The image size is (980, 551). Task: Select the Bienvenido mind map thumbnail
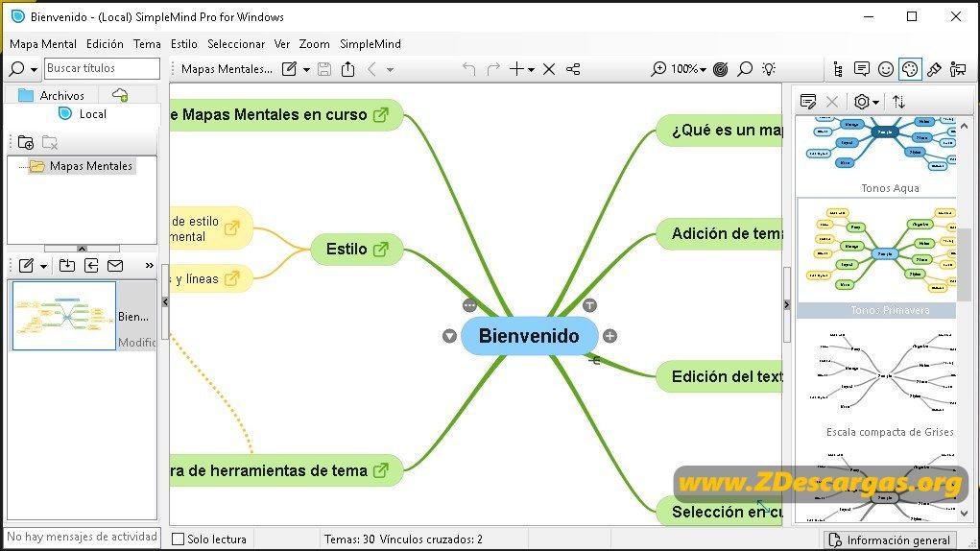click(x=64, y=316)
